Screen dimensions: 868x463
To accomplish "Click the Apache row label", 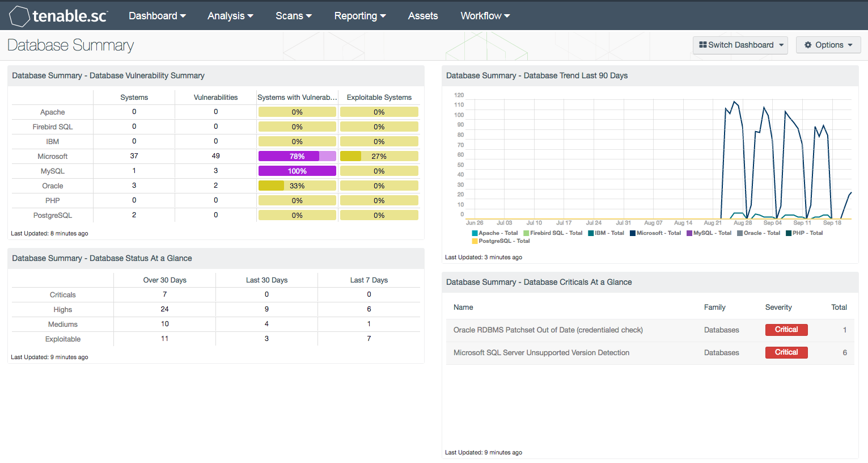I will tap(53, 112).
